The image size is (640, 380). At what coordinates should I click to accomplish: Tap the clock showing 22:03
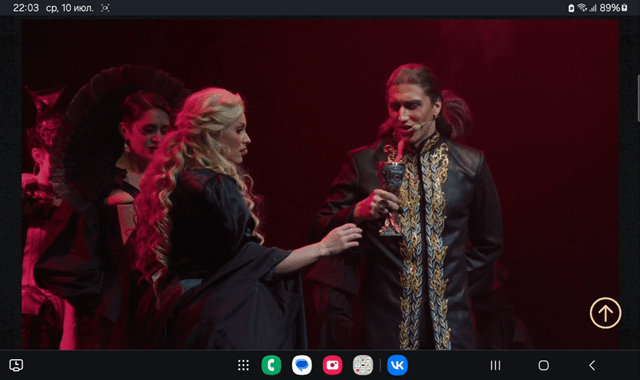pos(26,8)
